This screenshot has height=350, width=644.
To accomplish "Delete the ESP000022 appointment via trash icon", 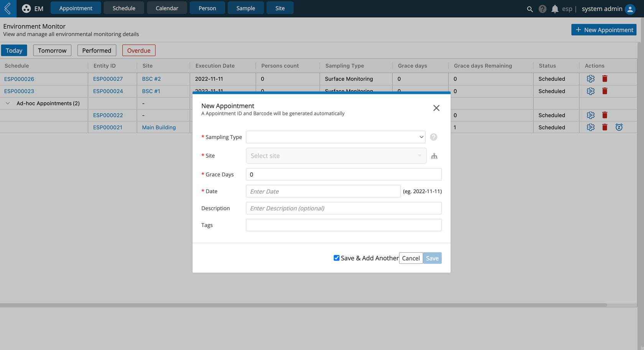I will pos(605,115).
